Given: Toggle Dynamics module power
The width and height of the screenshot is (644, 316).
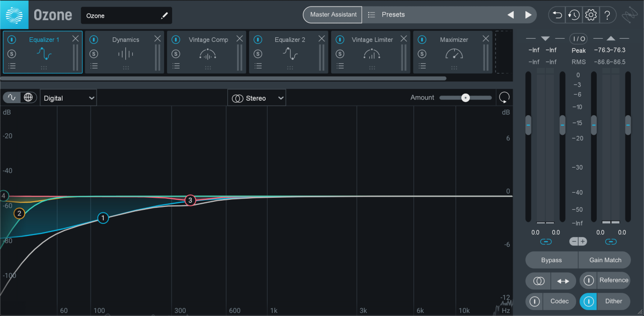Looking at the screenshot, I should (94, 40).
